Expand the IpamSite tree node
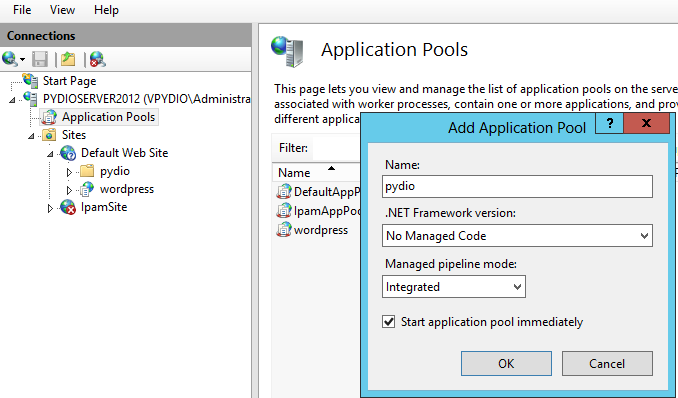The image size is (678, 398). pos(50,208)
